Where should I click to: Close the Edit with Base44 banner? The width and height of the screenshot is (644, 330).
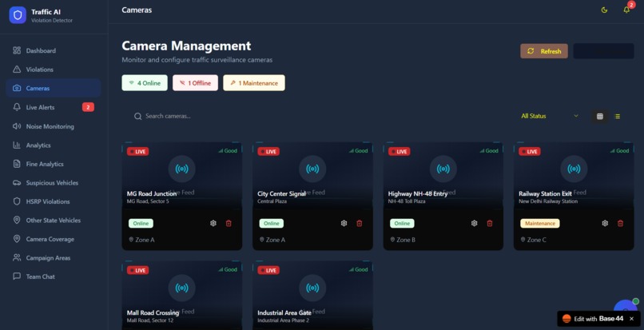pyautogui.click(x=632, y=319)
